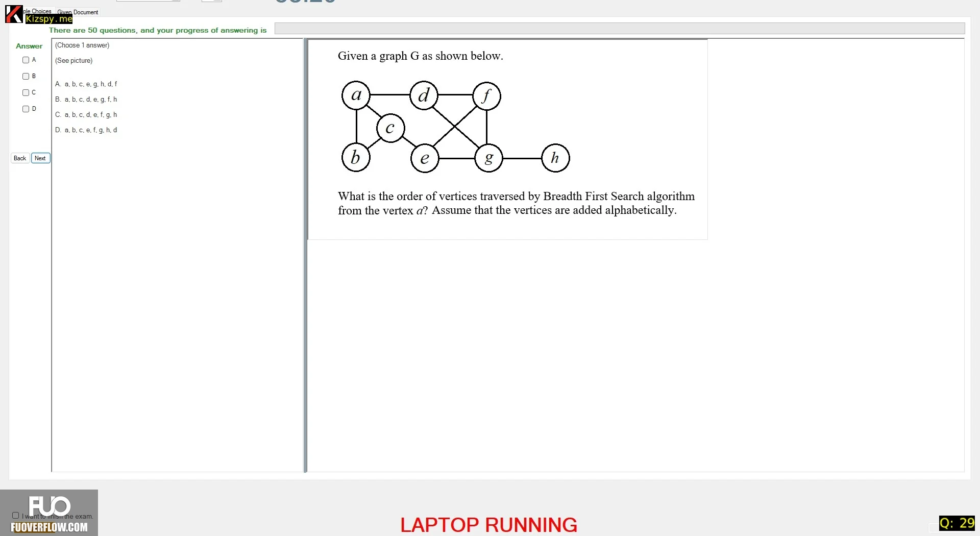Select option text 'C. a, b, c, d, e, f, g, h'
This screenshot has width=980, height=536.
86,115
